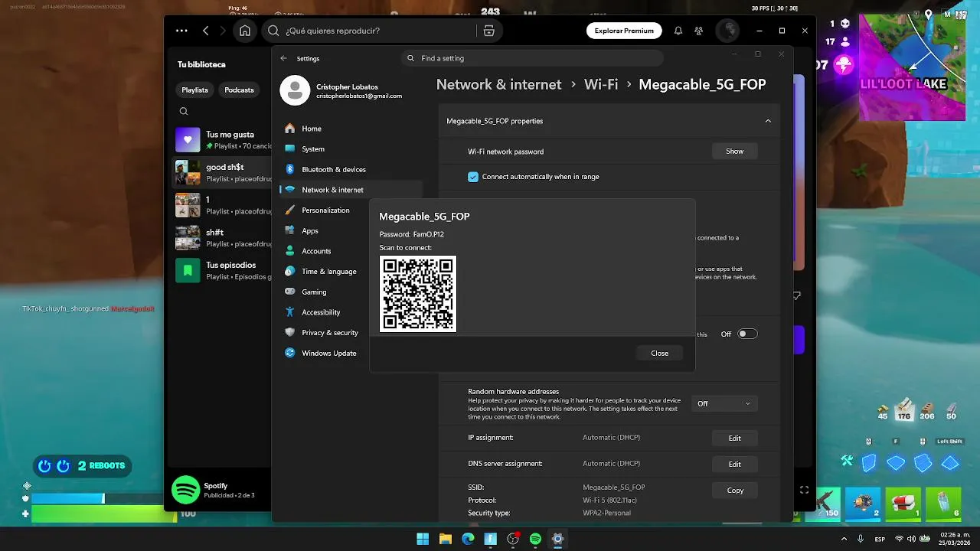The width and height of the screenshot is (980, 551).
Task: Open Microsoft Edge from the taskbar
Action: [468, 539]
